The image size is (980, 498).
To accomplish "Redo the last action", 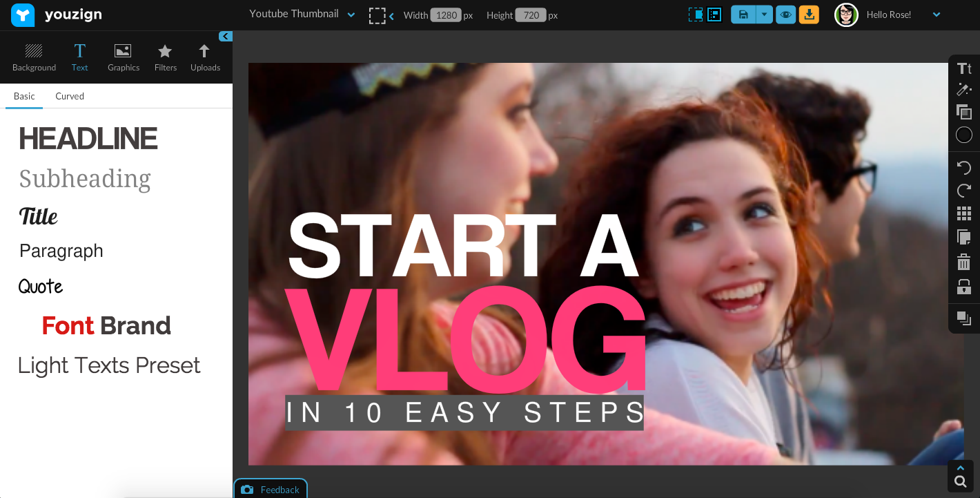I will click(964, 191).
